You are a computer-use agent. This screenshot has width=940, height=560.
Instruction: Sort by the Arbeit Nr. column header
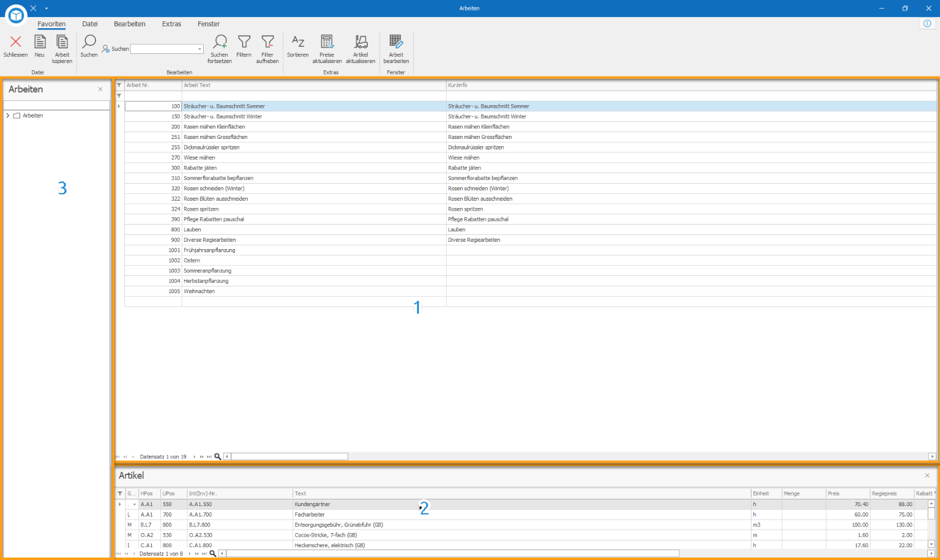[153, 86]
